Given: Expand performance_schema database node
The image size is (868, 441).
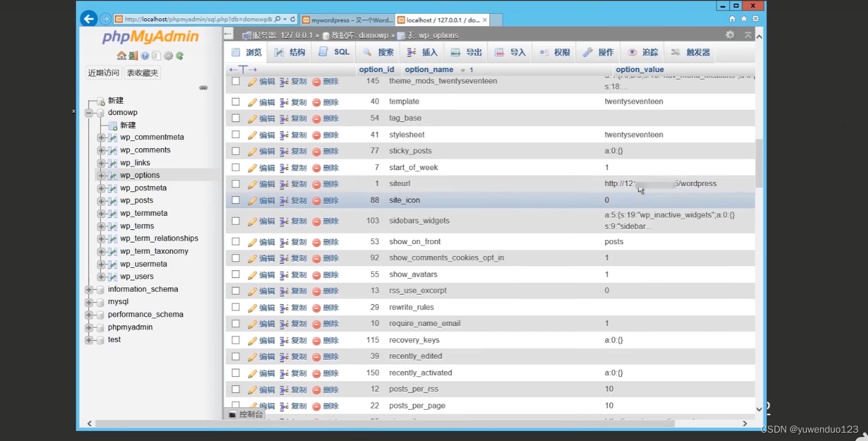Looking at the screenshot, I should click(89, 315).
